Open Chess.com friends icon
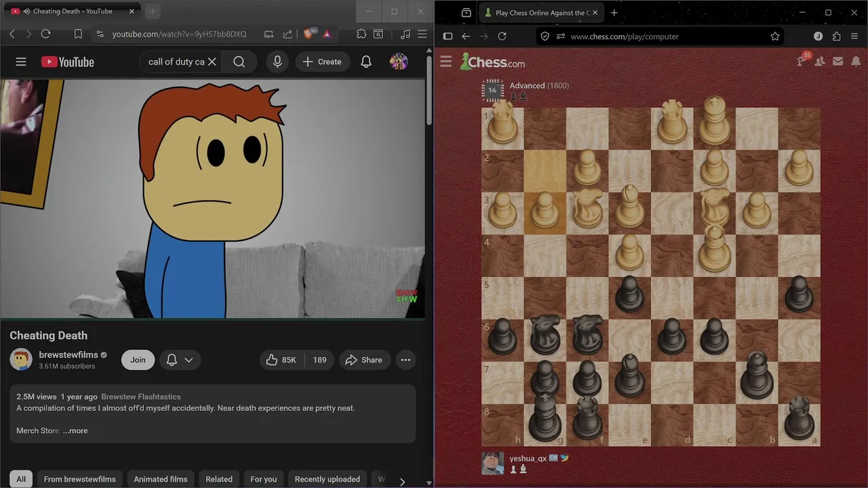The width and height of the screenshot is (868, 488). coord(820,62)
